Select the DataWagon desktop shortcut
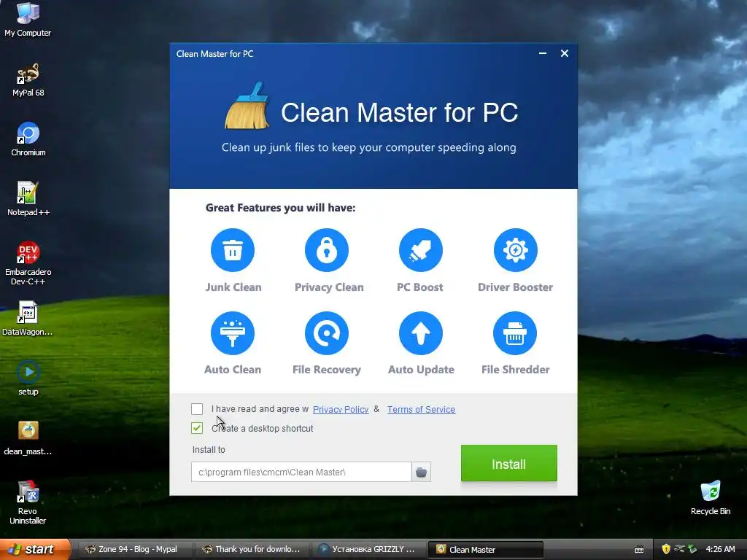This screenshot has height=560, width=747. (x=28, y=319)
